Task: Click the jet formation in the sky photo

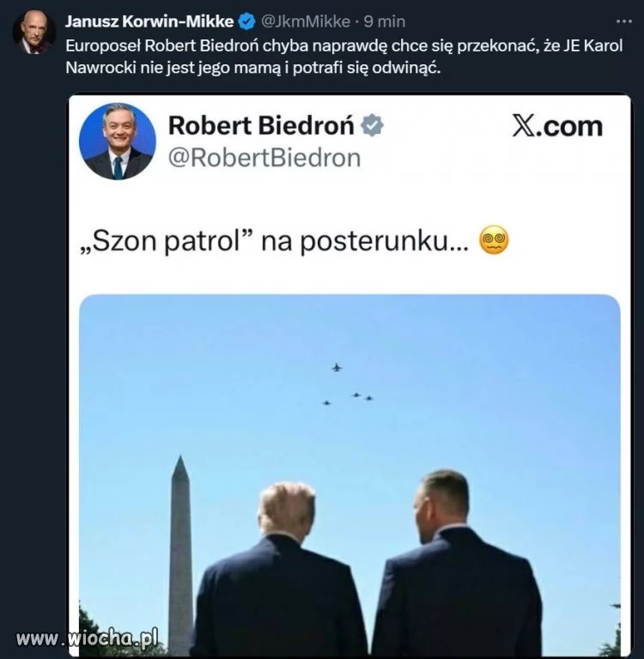Action: point(348,384)
